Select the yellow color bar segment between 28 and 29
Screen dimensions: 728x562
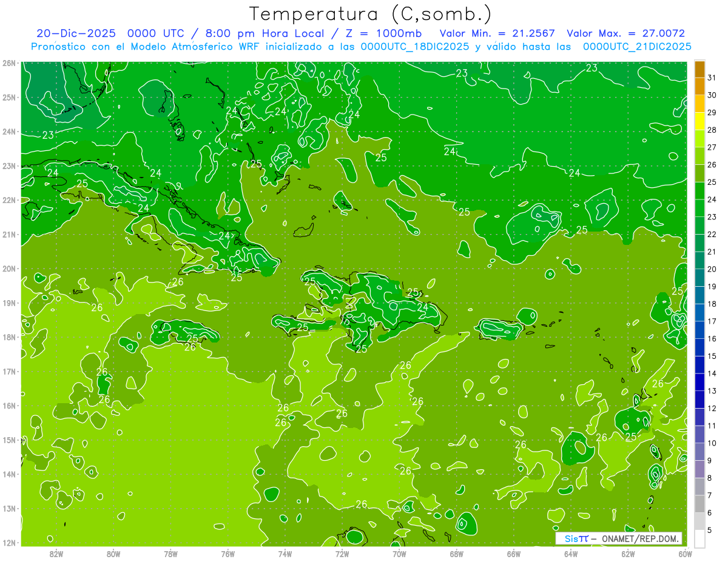tap(699, 122)
